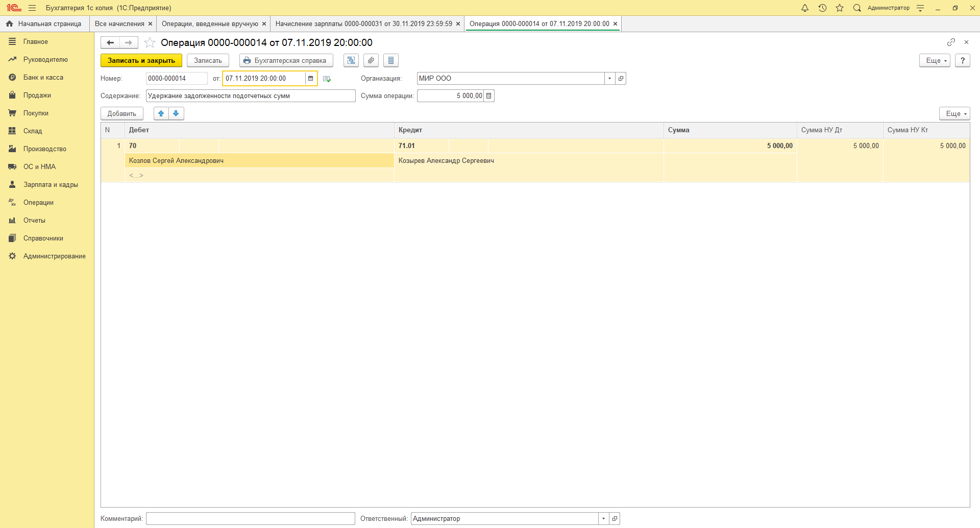
Task: Open the document list icon beside paperclip
Action: coord(391,60)
